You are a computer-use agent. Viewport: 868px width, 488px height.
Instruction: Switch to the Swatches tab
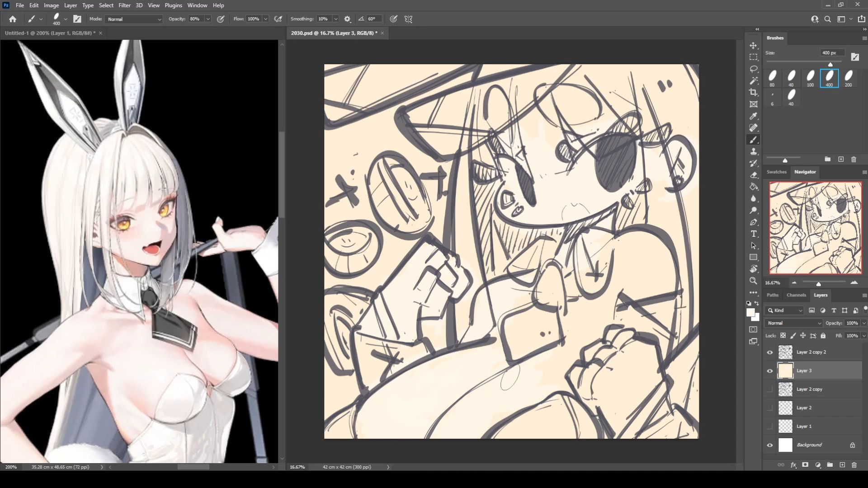(776, 172)
